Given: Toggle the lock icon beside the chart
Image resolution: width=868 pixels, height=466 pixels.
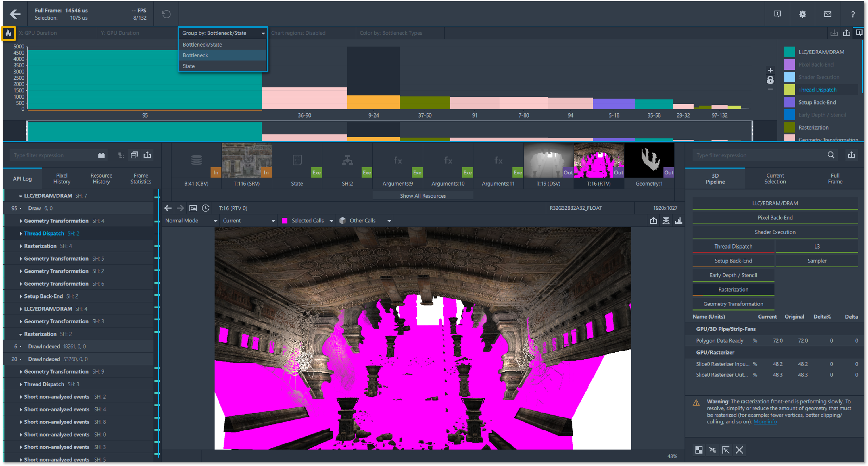Looking at the screenshot, I should coord(770,80).
